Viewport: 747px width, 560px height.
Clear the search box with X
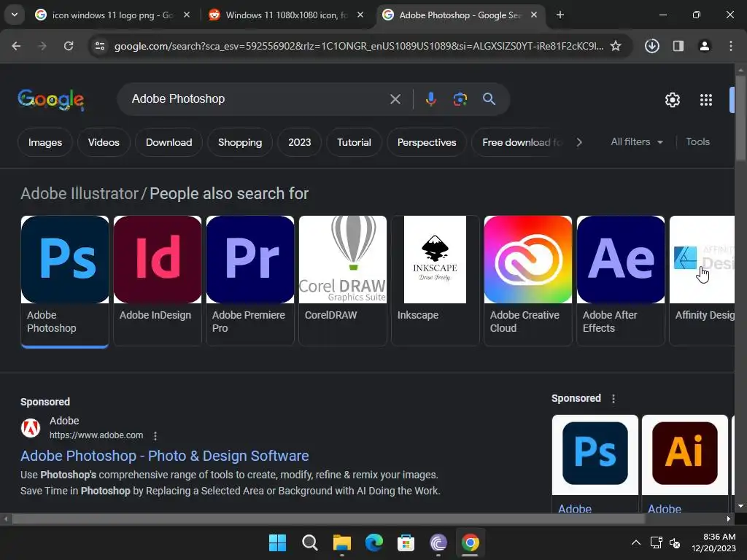[395, 99]
